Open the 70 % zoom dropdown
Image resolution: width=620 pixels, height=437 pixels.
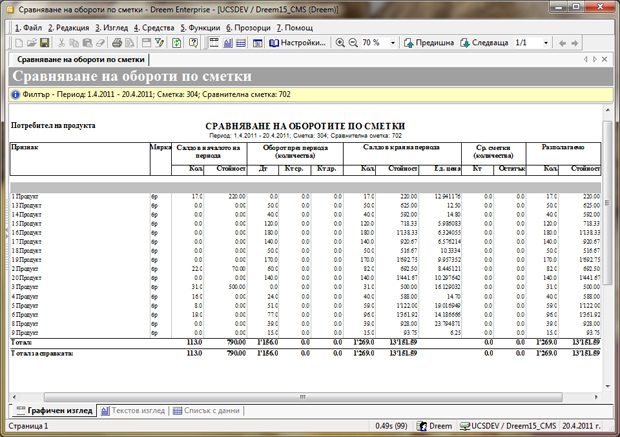pyautogui.click(x=393, y=43)
